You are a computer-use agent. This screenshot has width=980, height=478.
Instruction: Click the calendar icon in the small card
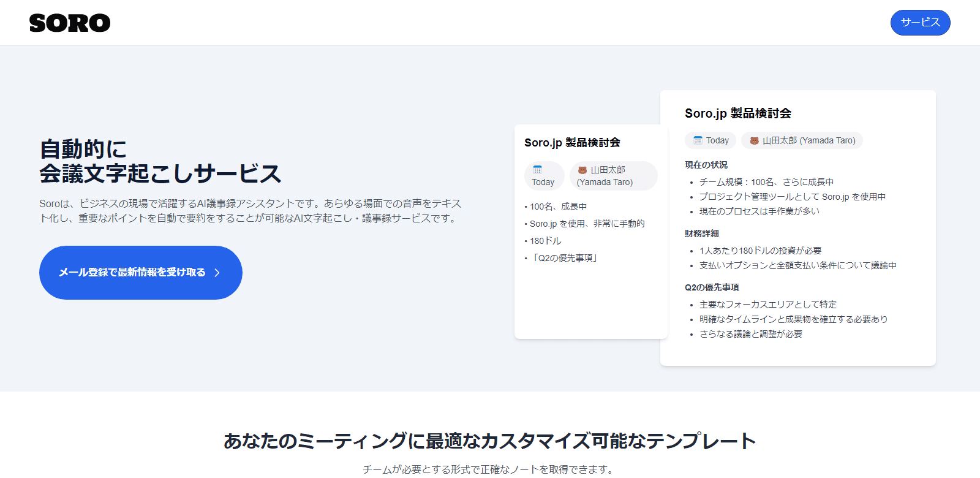537,170
